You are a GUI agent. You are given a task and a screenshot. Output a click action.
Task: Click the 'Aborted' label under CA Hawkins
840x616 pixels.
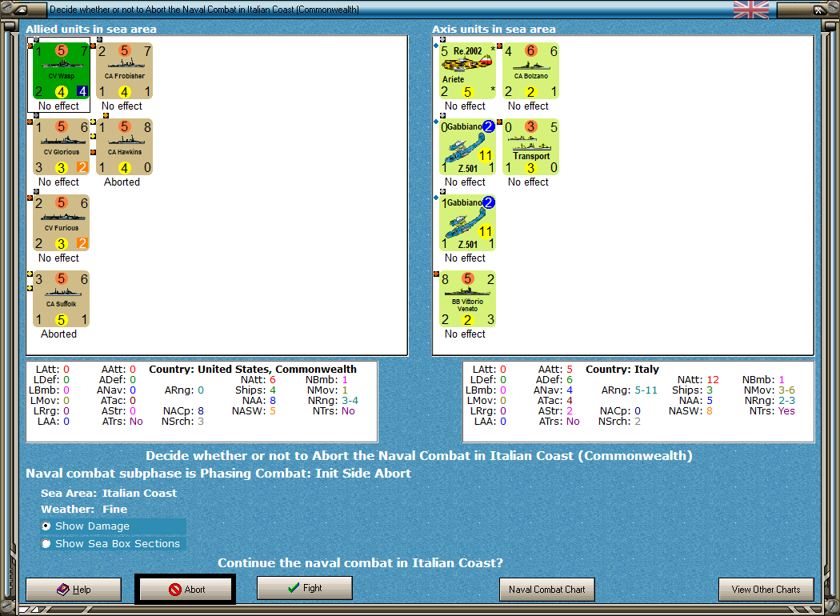pos(122,182)
